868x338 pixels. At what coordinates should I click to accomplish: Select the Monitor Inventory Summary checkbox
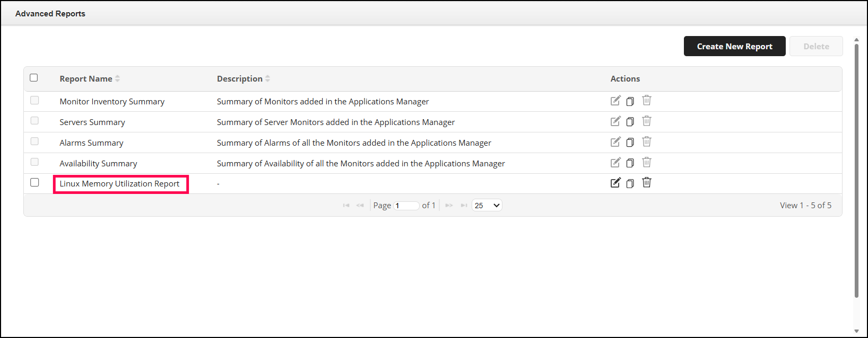tap(34, 100)
